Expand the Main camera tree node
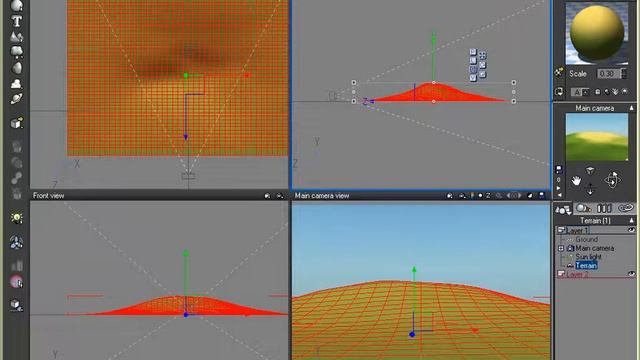Image resolution: width=640 pixels, height=360 pixels. 561,248
